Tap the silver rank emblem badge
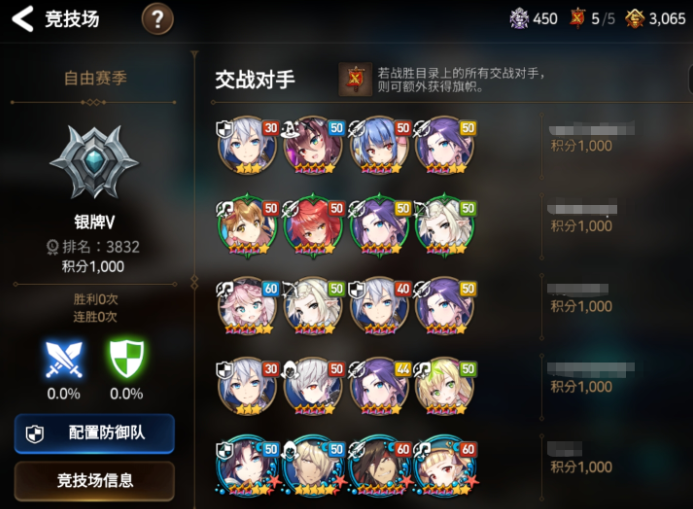 click(x=93, y=162)
